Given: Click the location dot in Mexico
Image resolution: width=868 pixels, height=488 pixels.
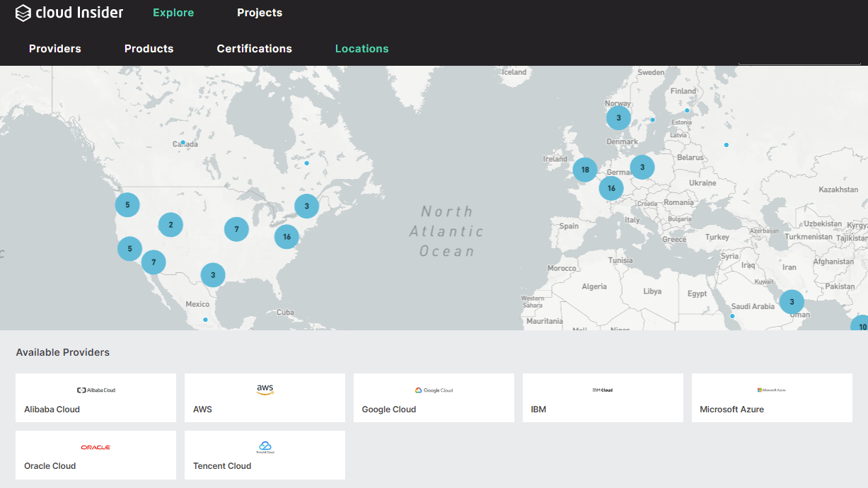Looking at the screenshot, I should coord(205,320).
